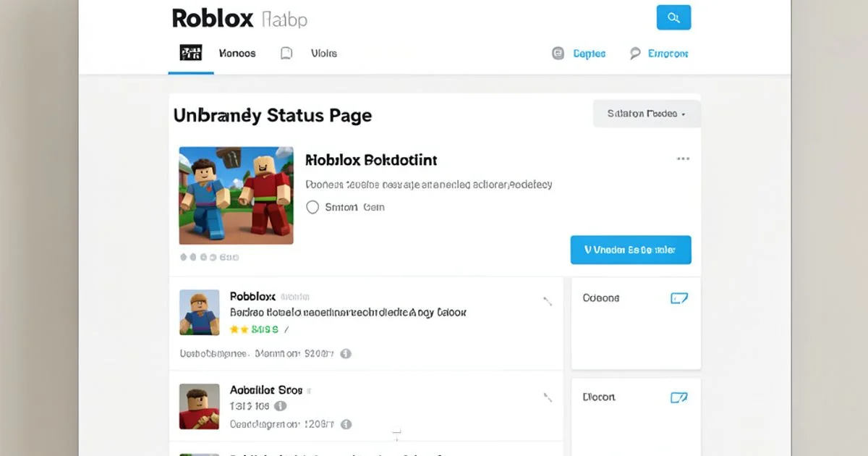Click the smiley icon next to Captee
Screen dimensions: 868x456
pos(557,52)
